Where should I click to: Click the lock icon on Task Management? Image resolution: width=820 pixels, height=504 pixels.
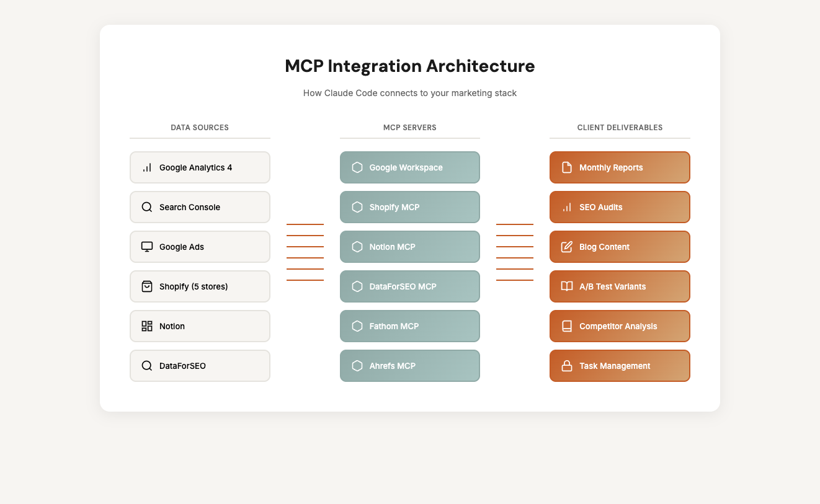tap(567, 366)
